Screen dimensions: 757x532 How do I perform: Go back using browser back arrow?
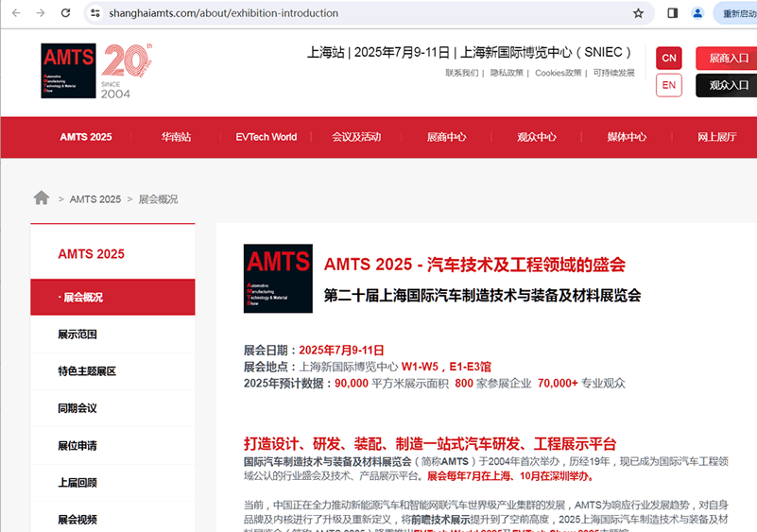16,13
